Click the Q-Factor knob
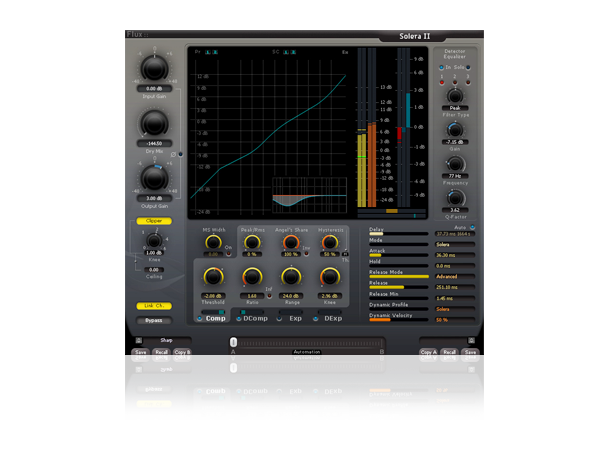 coord(455,198)
